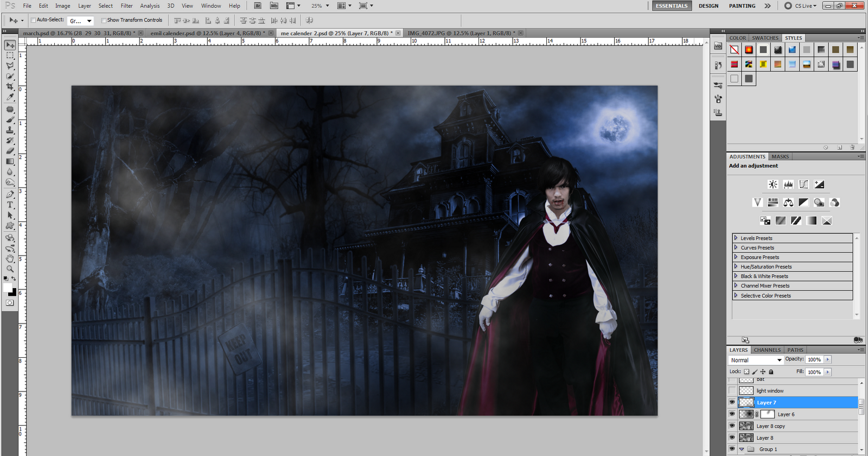Expand Levels Presets list
Viewport: 868px width, 456px height.
coord(736,238)
